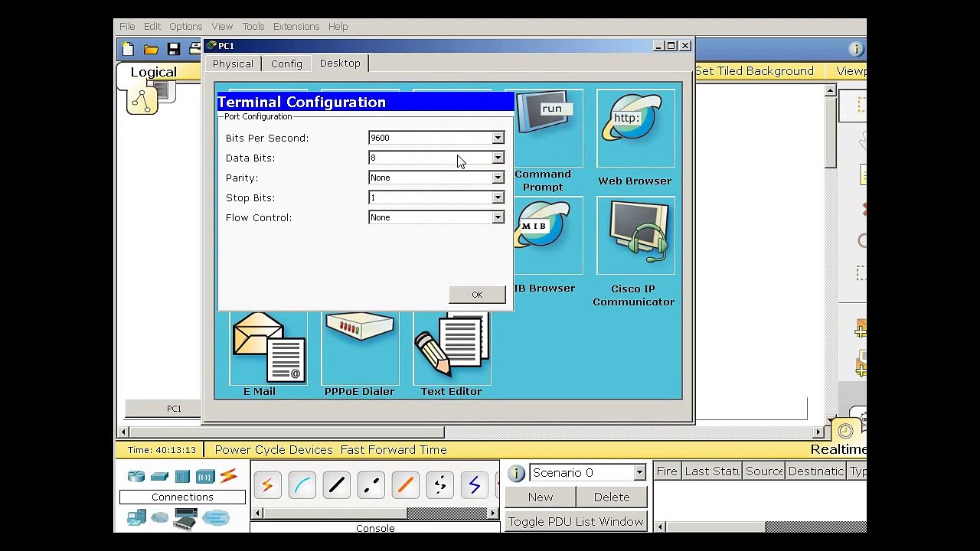Choose the blue serial connection
This screenshot has height=551, width=980.
pyautogui.click(x=474, y=485)
